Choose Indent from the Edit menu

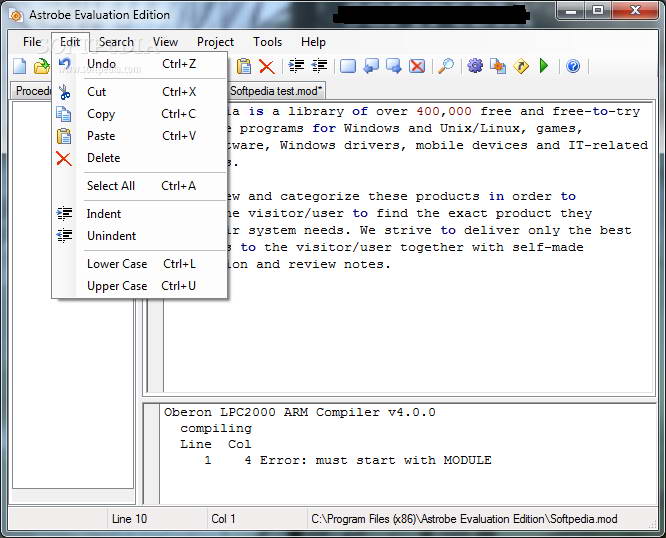(140, 214)
